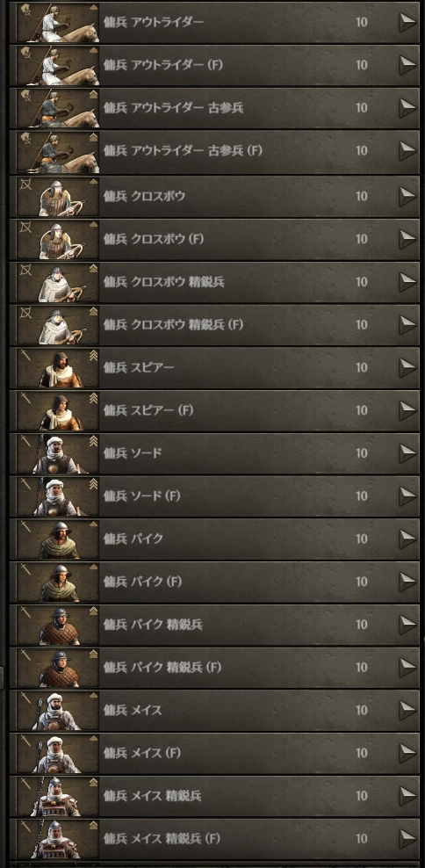Image resolution: width=425 pixels, height=868 pixels.
Task: Click transfer arrow for 傭兵 メイス (F)
Action: click(x=407, y=753)
